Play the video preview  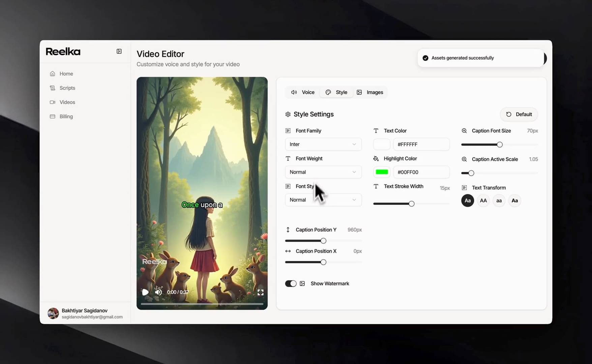tap(145, 292)
